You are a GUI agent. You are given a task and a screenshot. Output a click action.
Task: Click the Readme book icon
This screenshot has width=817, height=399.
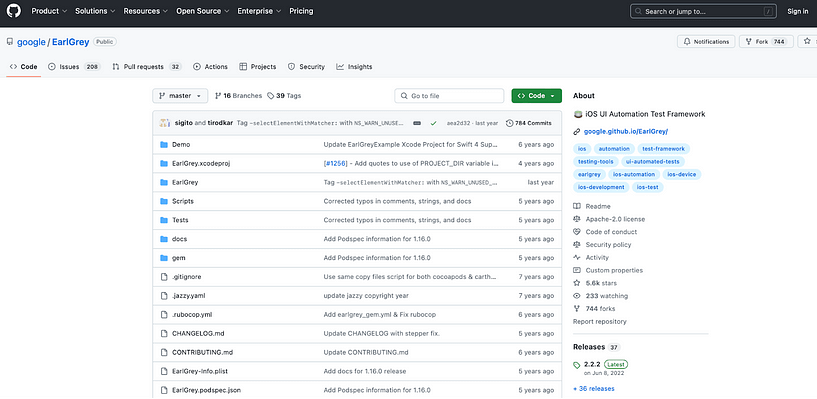(x=577, y=206)
